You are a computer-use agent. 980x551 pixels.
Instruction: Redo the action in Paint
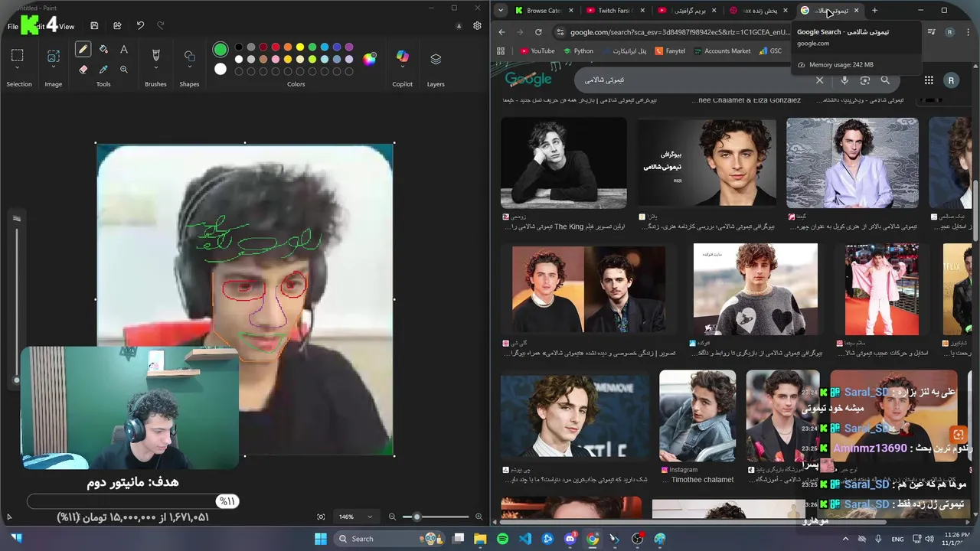[x=161, y=26]
